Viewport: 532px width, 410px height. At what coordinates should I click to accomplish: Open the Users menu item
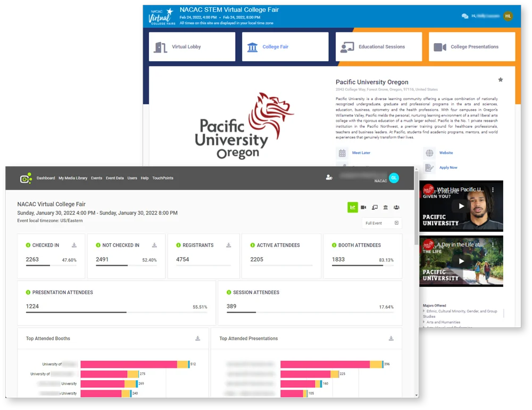[132, 178]
